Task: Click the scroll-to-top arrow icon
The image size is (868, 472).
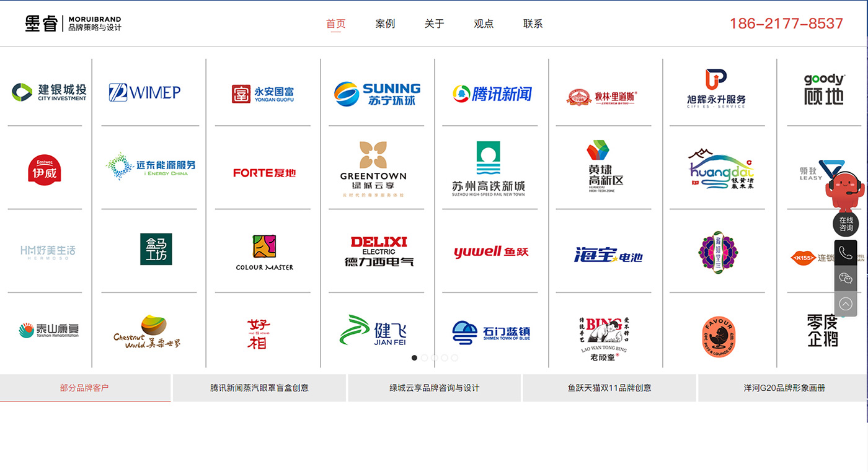Action: 846,304
